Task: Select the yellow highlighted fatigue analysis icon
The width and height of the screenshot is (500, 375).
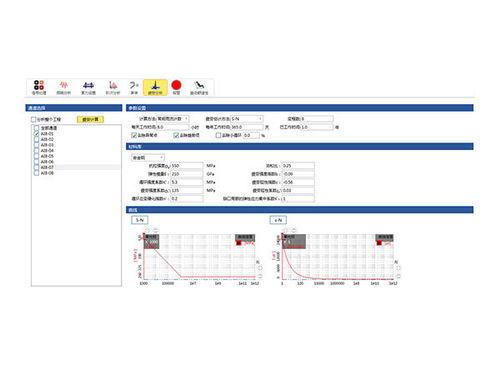Action: point(155,88)
